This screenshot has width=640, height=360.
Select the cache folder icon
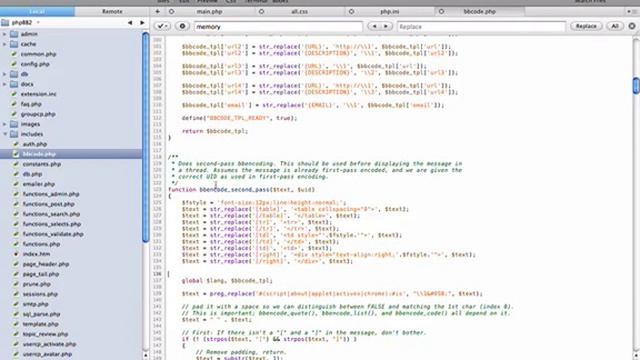click(14, 44)
